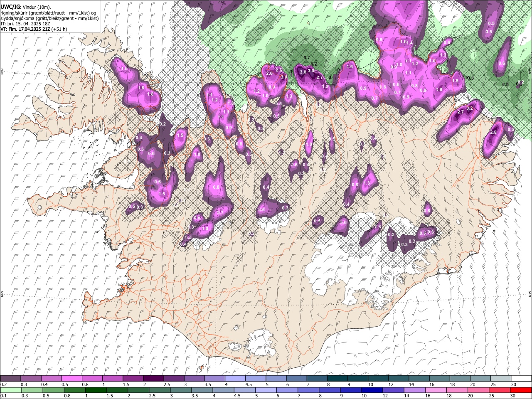532x399 pixels.
Task: Select the bottom-row legend swatch labeled 3
Action: click(180, 390)
